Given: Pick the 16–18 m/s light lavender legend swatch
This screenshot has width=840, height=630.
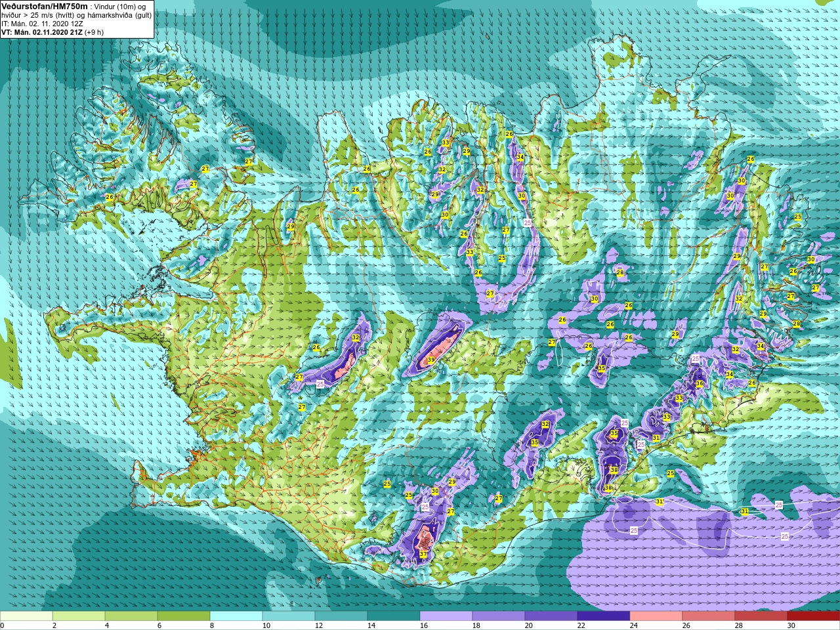Looking at the screenshot, I should [446, 616].
